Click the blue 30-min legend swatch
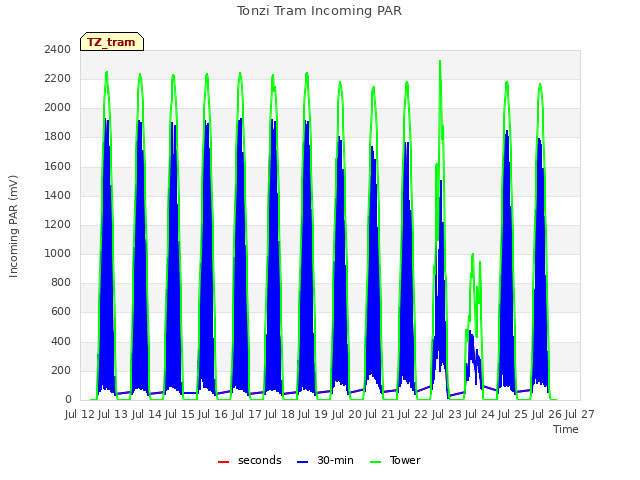This screenshot has height=480, width=640. coord(302,462)
